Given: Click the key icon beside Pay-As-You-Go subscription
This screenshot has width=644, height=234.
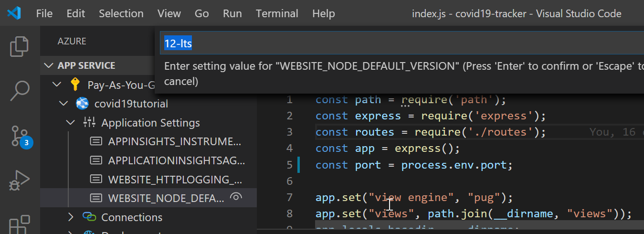Looking at the screenshot, I should pyautogui.click(x=75, y=85).
